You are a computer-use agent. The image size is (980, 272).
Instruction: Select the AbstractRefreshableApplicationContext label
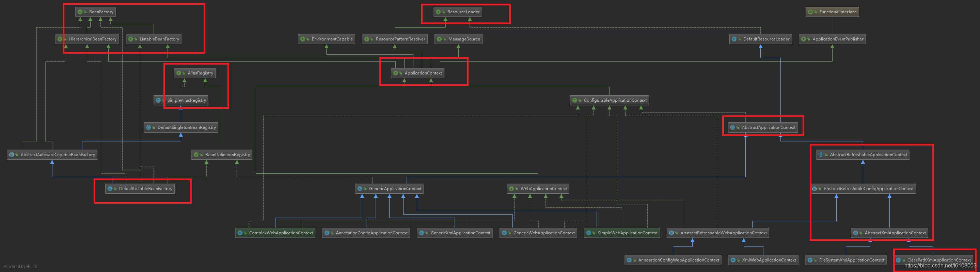(x=869, y=155)
